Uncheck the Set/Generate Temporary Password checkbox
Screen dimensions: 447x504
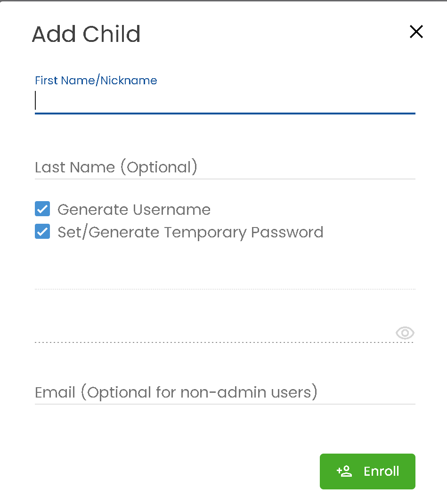point(42,231)
